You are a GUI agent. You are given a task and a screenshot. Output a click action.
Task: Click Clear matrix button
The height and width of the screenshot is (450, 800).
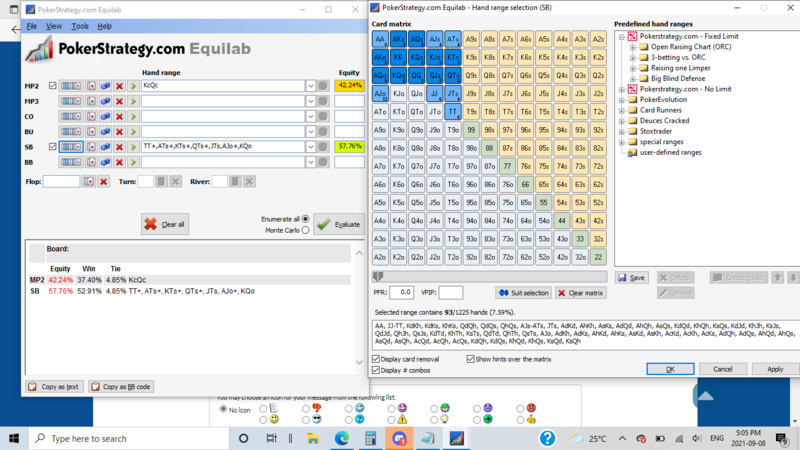[x=581, y=293]
